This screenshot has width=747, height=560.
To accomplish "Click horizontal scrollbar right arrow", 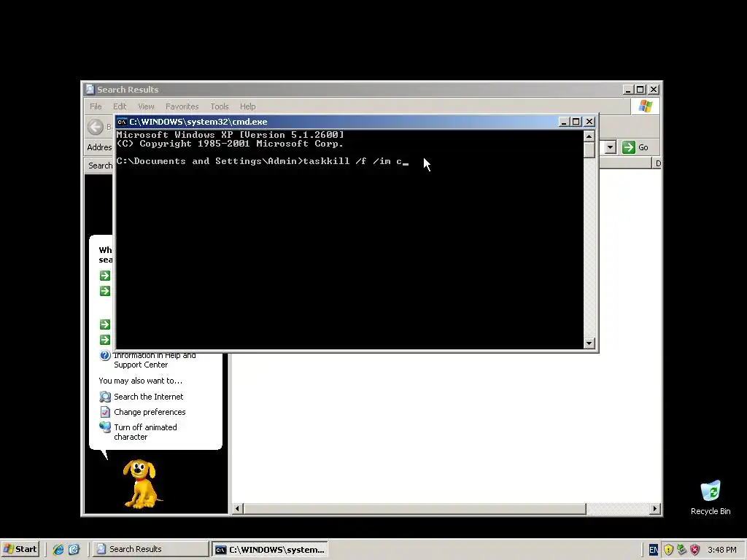I will 655,508.
